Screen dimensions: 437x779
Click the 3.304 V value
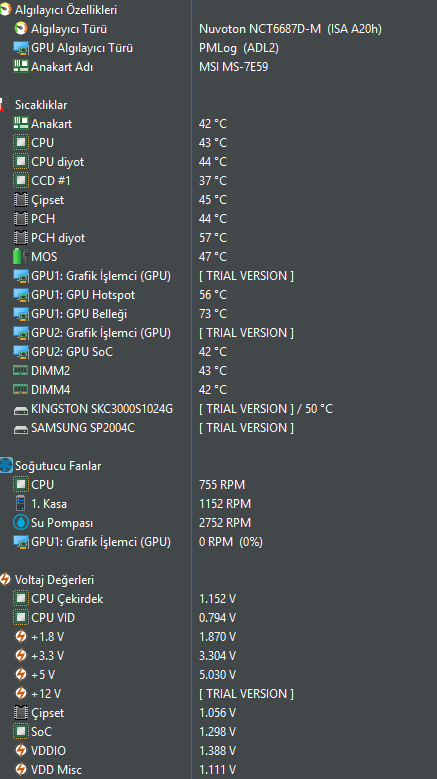218,656
